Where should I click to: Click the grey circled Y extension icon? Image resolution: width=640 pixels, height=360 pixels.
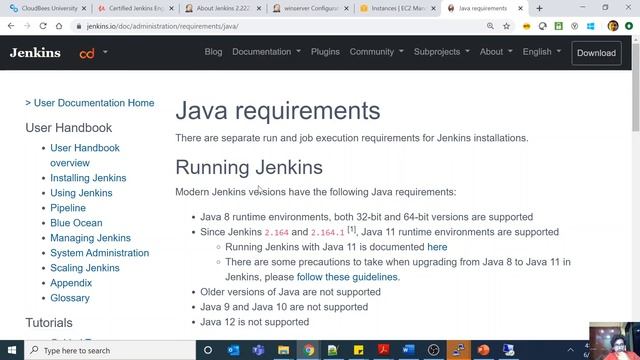[x=574, y=26]
